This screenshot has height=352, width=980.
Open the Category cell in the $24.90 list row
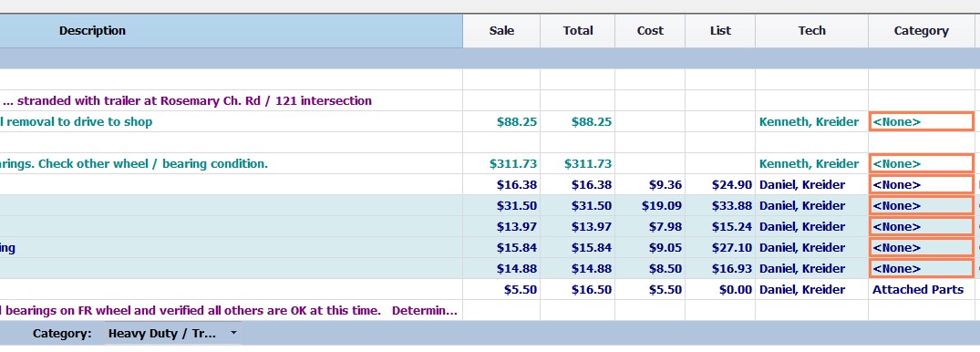point(922,185)
